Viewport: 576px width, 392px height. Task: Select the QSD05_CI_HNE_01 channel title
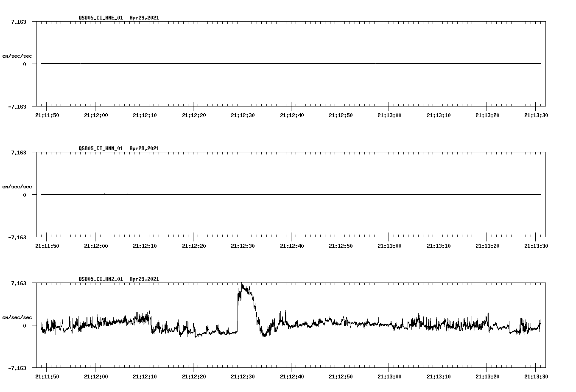100,18
